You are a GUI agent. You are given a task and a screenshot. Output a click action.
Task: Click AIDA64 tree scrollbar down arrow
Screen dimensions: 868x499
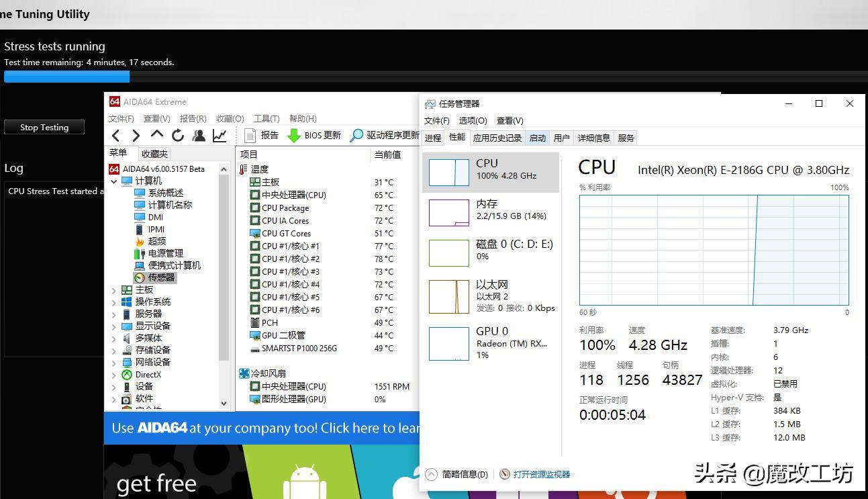pos(224,403)
